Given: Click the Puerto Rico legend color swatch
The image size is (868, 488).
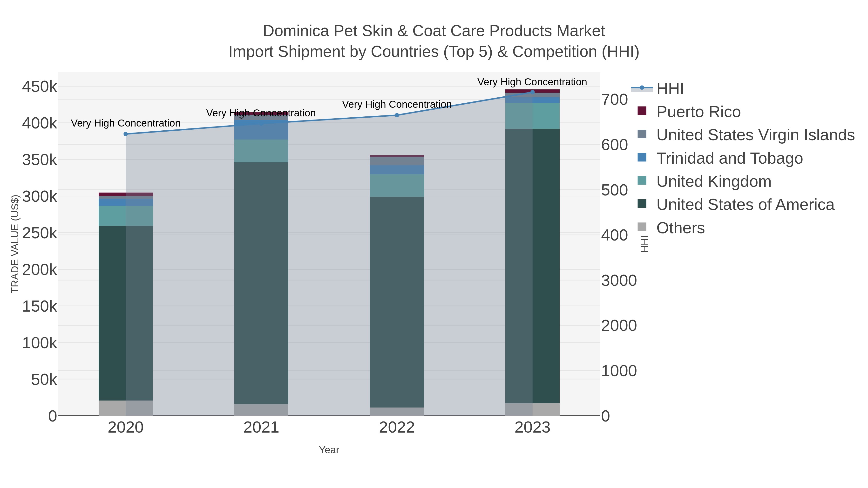Looking at the screenshot, I should (642, 111).
